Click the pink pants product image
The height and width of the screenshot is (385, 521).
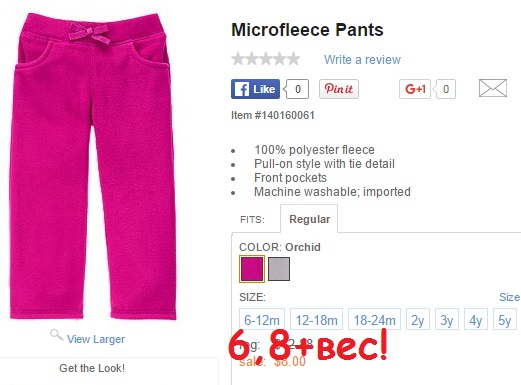tap(93, 166)
